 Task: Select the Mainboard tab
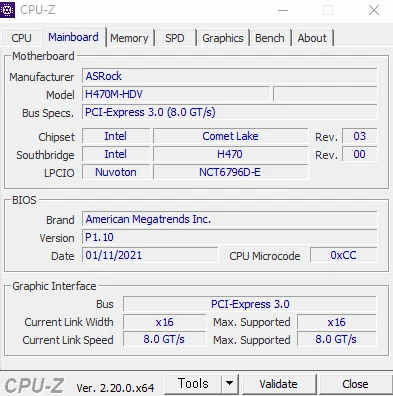tap(73, 37)
